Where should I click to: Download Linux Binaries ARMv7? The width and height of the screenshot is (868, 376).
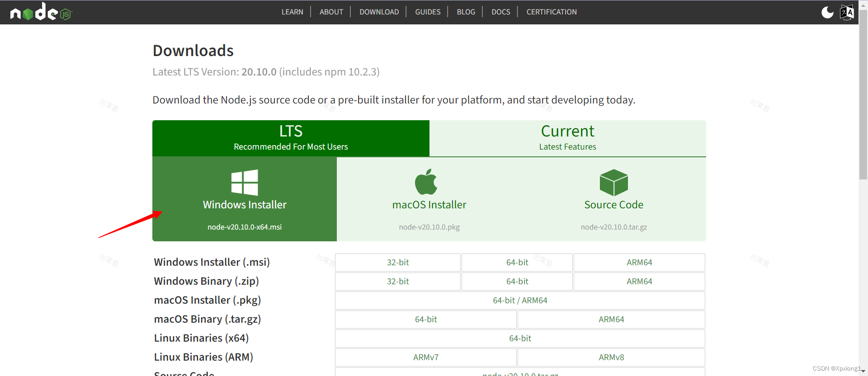[x=426, y=357]
